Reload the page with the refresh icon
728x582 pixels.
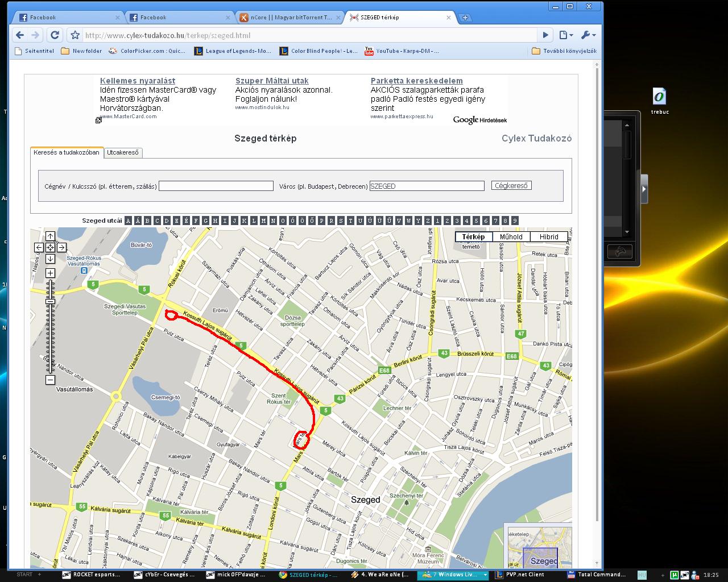55,35
